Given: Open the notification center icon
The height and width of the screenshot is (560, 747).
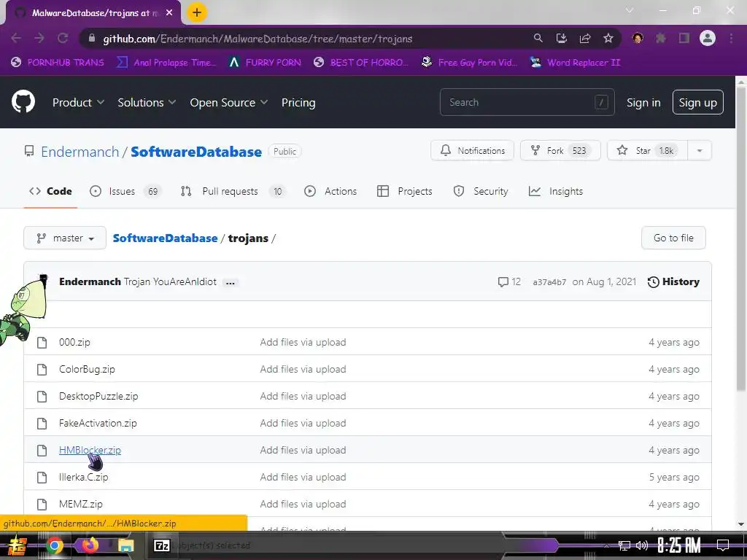Looking at the screenshot, I should coord(723,545).
